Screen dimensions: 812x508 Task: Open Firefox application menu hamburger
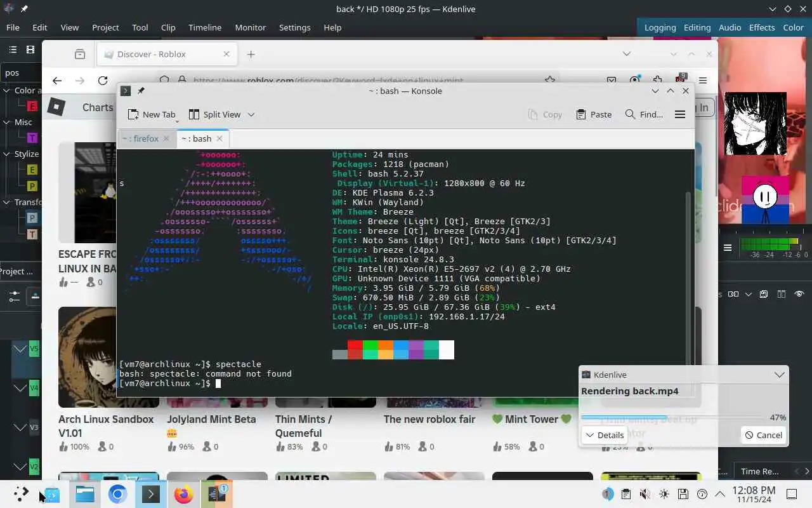703,81
